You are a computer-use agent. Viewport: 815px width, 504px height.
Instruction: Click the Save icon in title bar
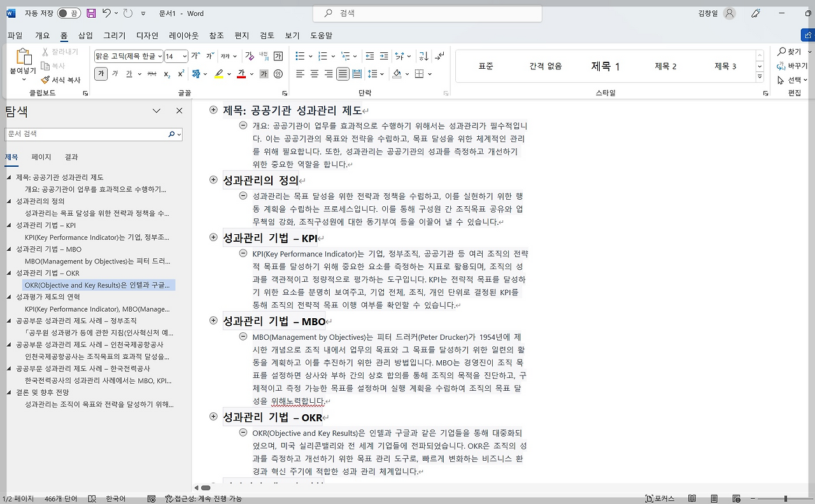tap(91, 13)
